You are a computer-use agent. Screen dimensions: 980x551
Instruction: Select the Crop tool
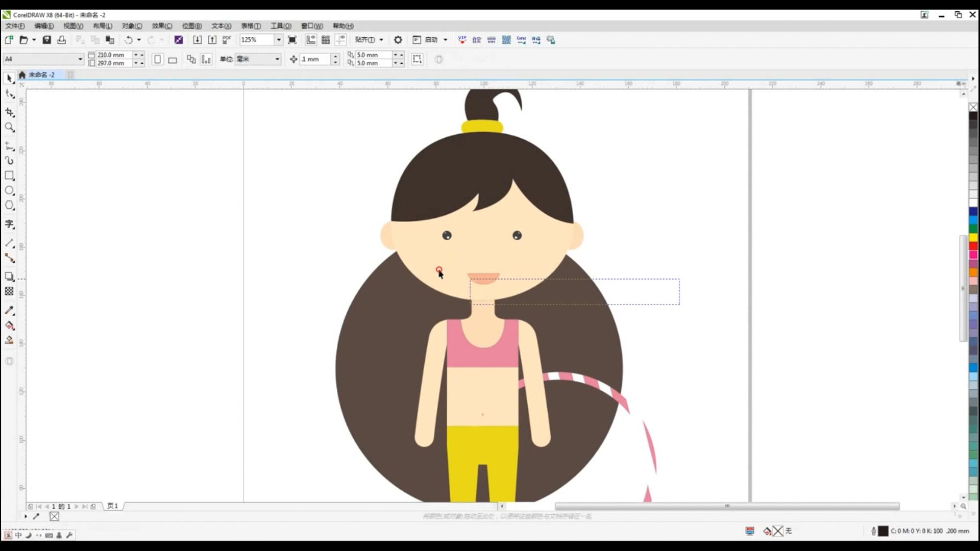click(9, 112)
